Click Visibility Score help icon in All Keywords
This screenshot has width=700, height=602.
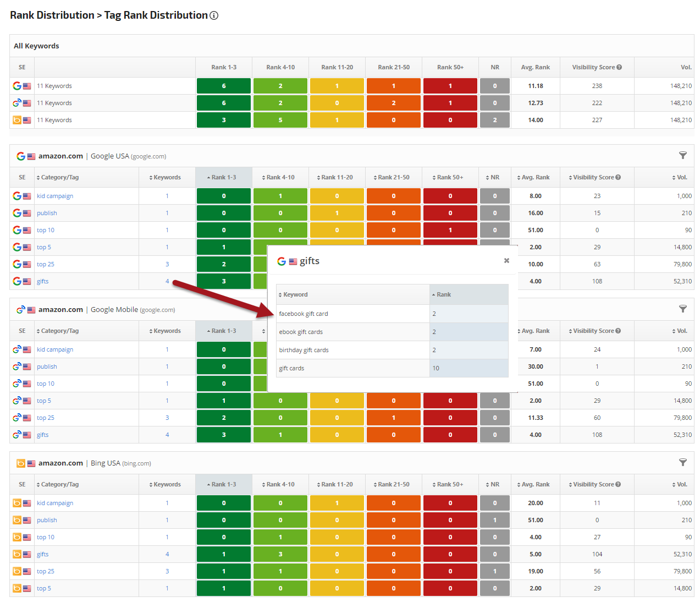click(x=619, y=67)
